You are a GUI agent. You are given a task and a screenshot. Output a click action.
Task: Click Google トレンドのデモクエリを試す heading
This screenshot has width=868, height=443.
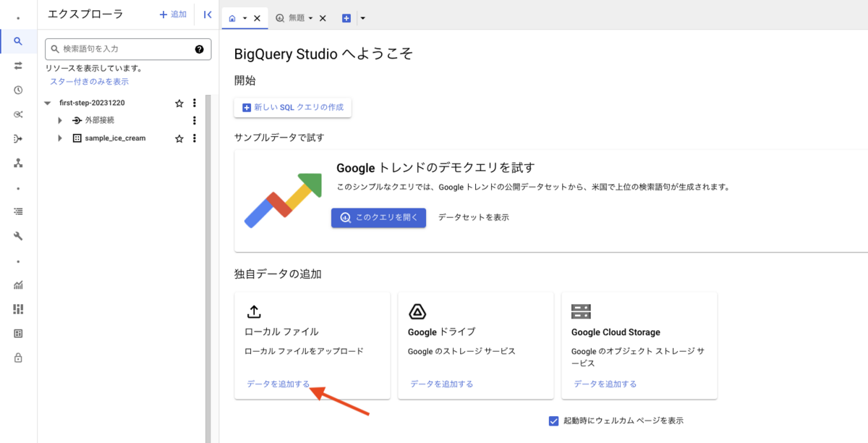click(435, 168)
